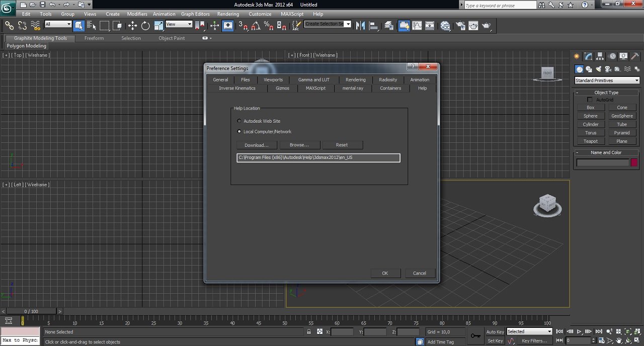Expand the Standard Primitives dropdown
Screen dimensions: 644x346
coord(607,80)
